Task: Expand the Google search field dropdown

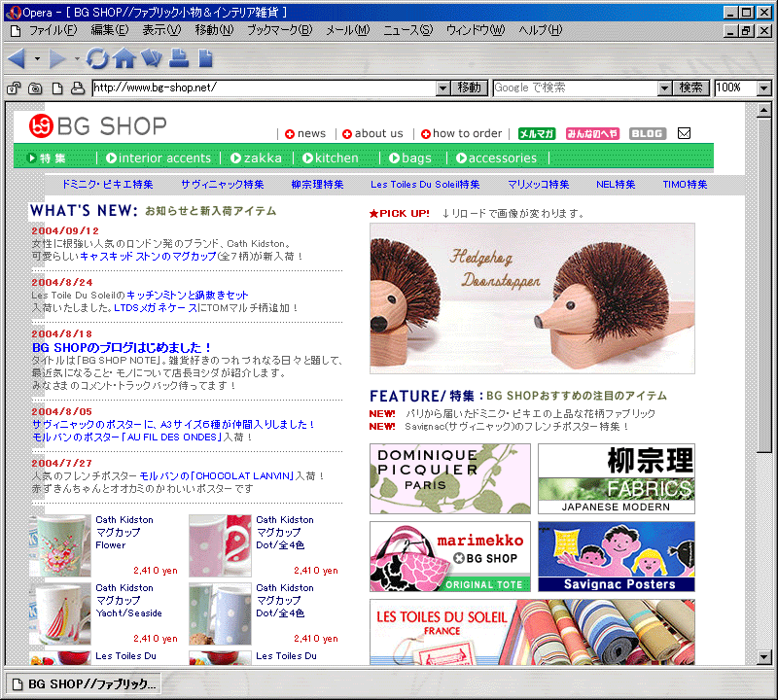Action: coord(665,88)
